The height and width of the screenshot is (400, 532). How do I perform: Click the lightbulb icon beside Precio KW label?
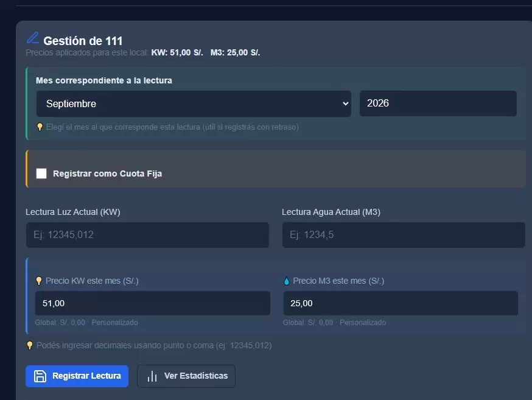pyautogui.click(x=39, y=281)
